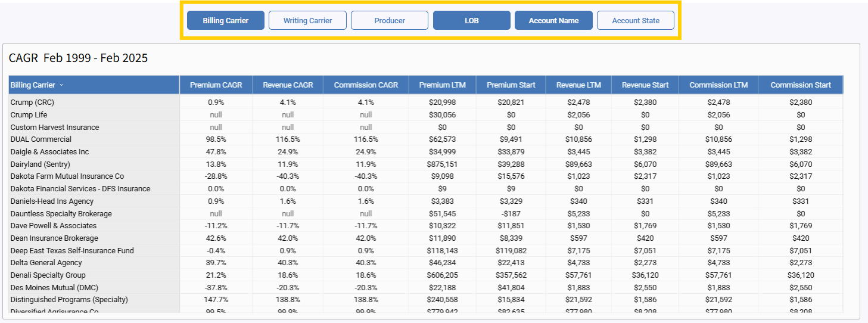Click the Crump (CRC) carrier name

[32, 103]
